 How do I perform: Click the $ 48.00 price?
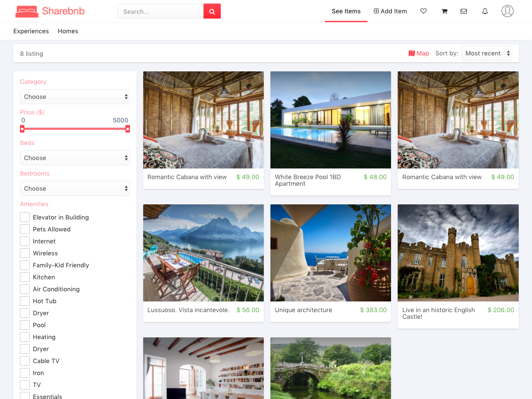point(375,177)
